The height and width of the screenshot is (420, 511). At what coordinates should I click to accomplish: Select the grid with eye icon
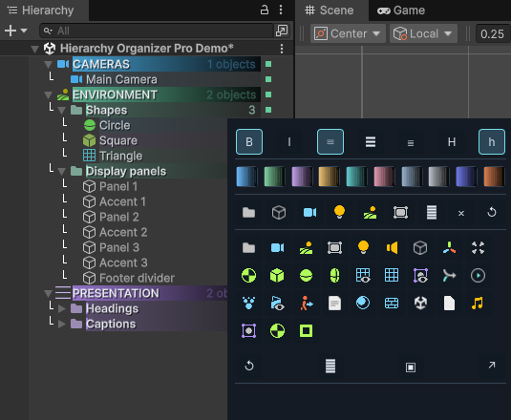[363, 276]
